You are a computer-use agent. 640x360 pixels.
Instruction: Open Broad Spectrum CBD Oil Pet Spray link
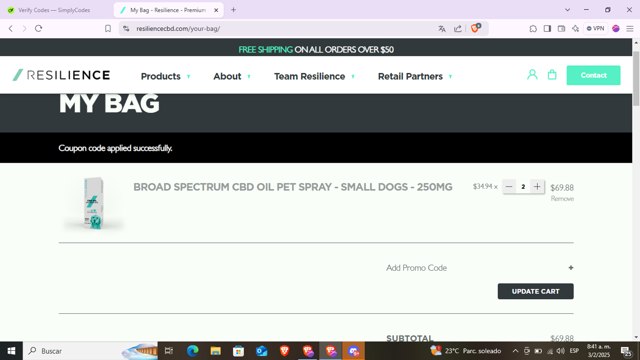293,187
